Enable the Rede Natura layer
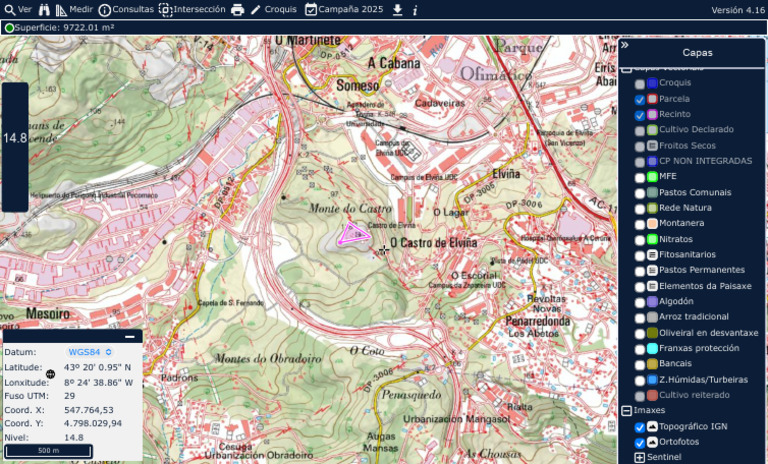 (x=640, y=209)
